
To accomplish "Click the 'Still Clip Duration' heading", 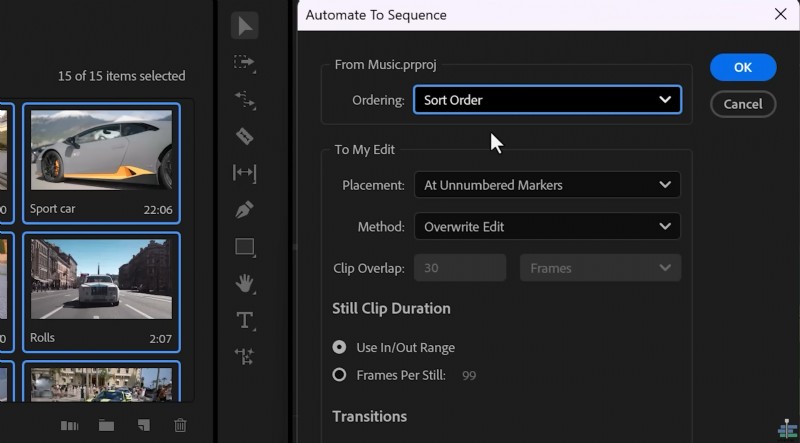I will (x=391, y=308).
